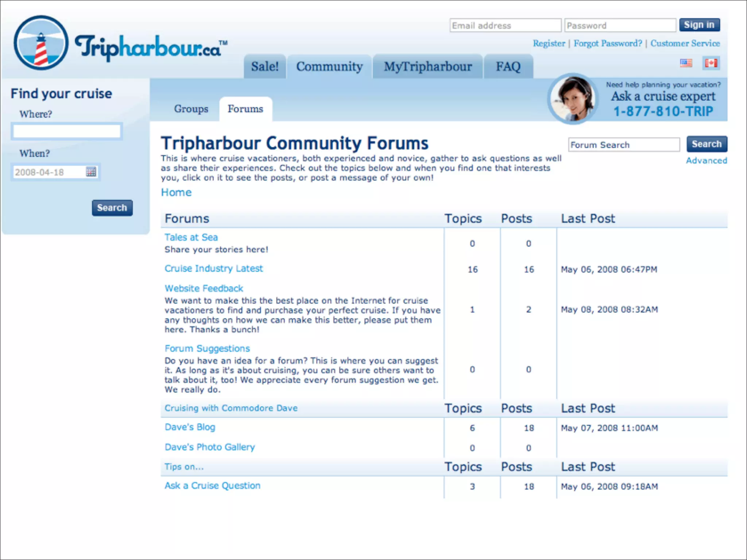Open the Customer Service link
Image resolution: width=747 pixels, height=560 pixels.
pos(685,43)
